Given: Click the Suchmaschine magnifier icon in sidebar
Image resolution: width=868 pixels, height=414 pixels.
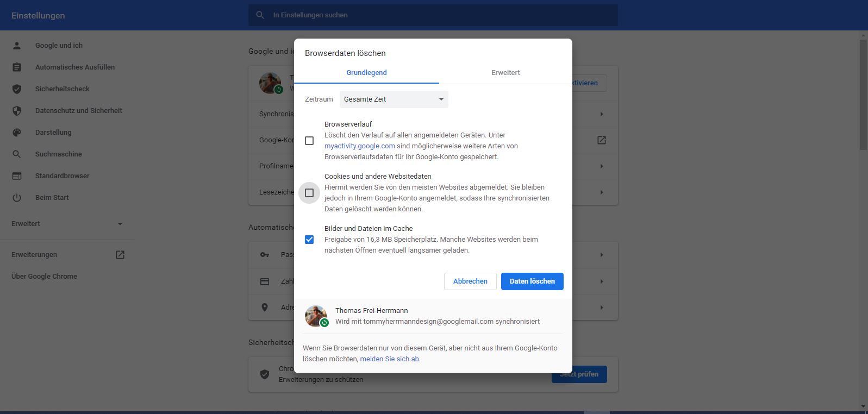Looking at the screenshot, I should click(17, 154).
